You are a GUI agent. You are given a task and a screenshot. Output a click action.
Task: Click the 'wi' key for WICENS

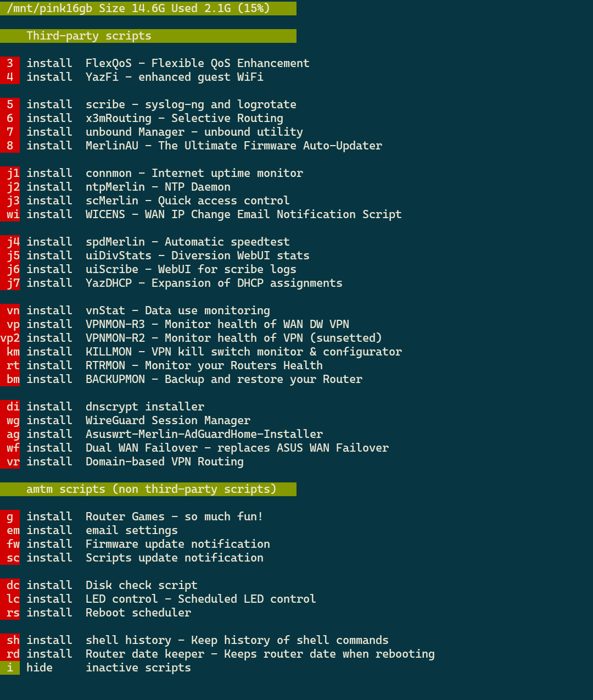click(x=12, y=214)
